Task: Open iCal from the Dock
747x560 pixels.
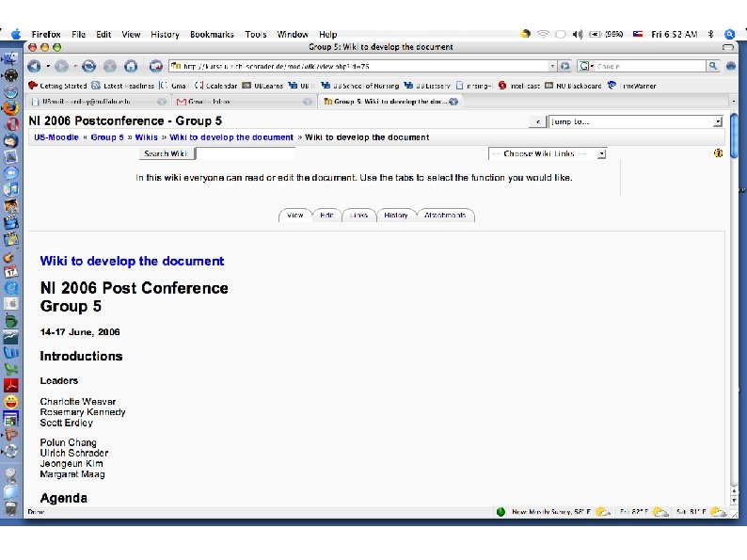Action: [11, 272]
